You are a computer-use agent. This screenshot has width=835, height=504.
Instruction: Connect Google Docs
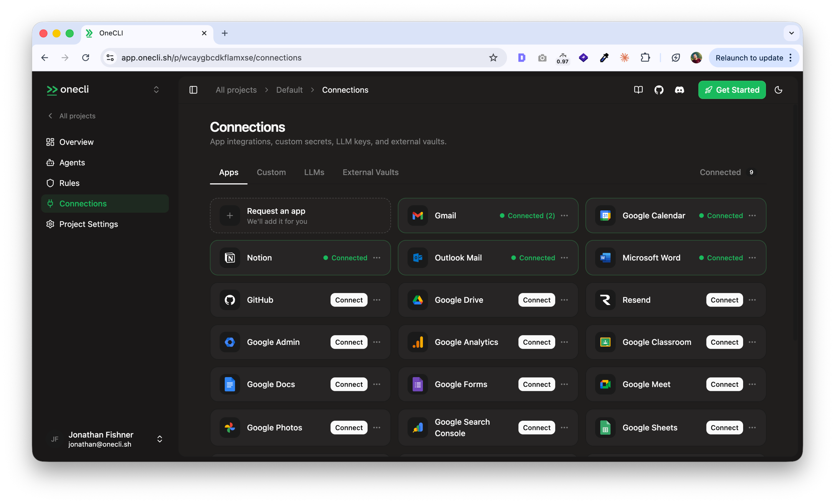[349, 384]
